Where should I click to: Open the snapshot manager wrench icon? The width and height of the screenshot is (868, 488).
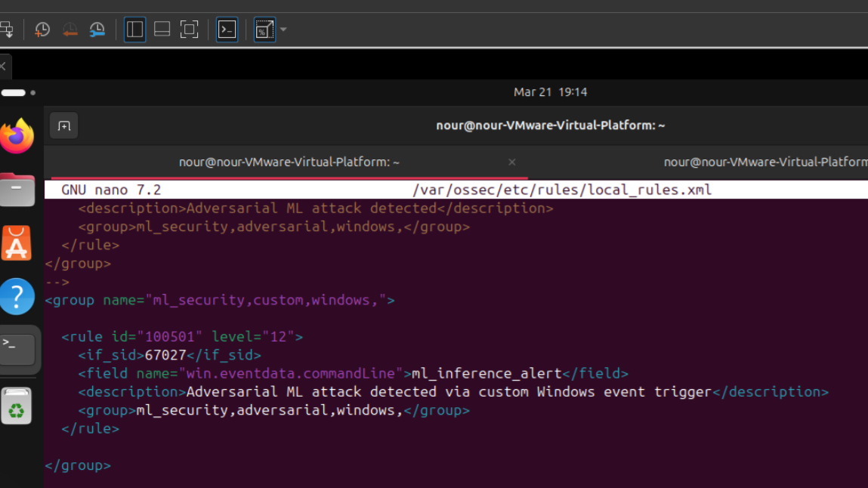(x=97, y=30)
